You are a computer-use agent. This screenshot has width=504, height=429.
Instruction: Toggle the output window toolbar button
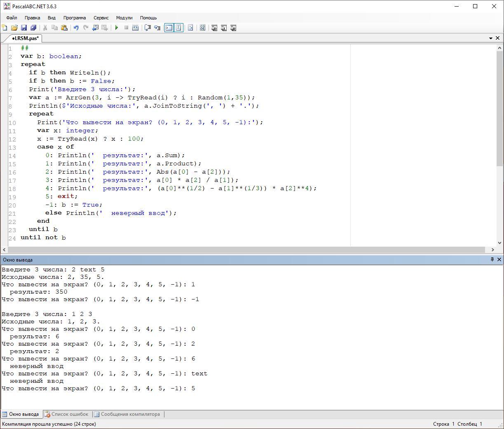(x=169, y=28)
